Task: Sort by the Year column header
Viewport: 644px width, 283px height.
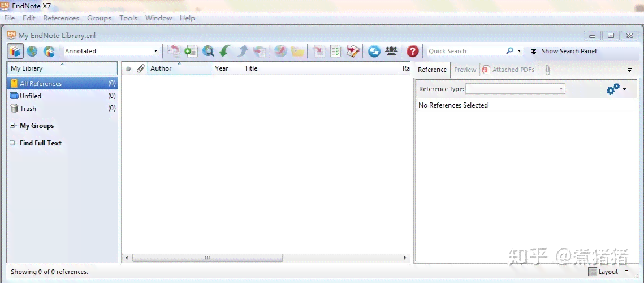Action: 222,68
